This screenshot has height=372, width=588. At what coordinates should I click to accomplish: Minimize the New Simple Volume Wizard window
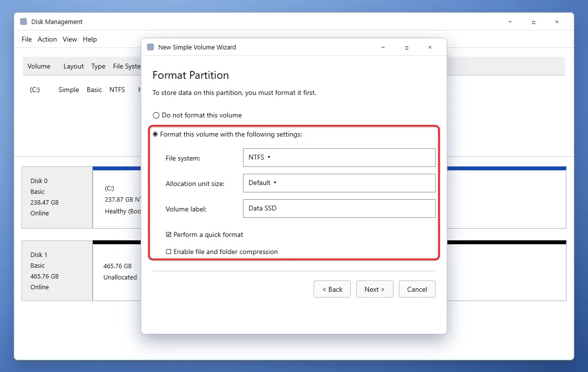coord(383,47)
